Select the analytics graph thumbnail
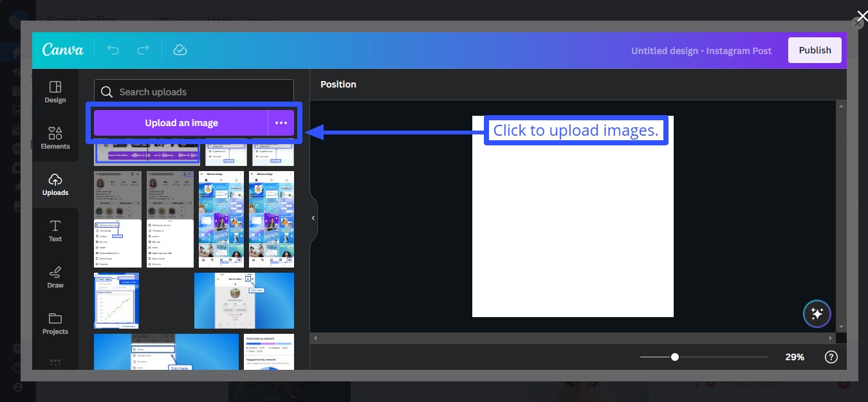This screenshot has width=868, height=402. (116, 300)
